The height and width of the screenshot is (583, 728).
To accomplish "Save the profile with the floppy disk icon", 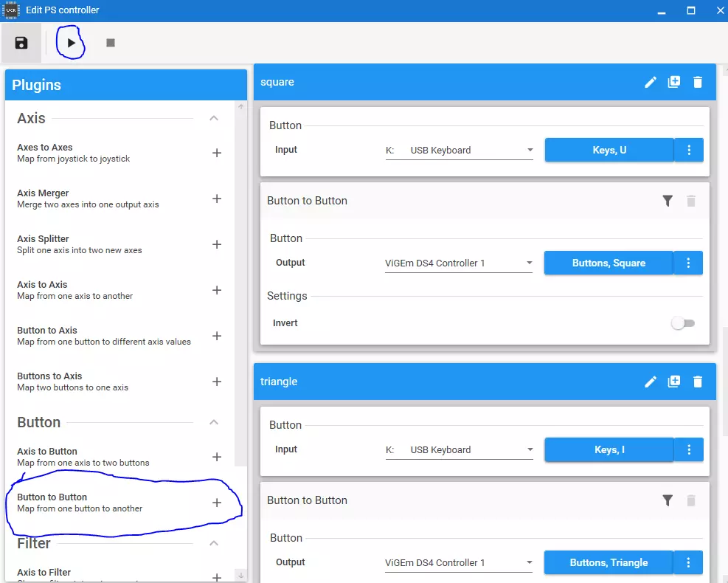I will [21, 43].
